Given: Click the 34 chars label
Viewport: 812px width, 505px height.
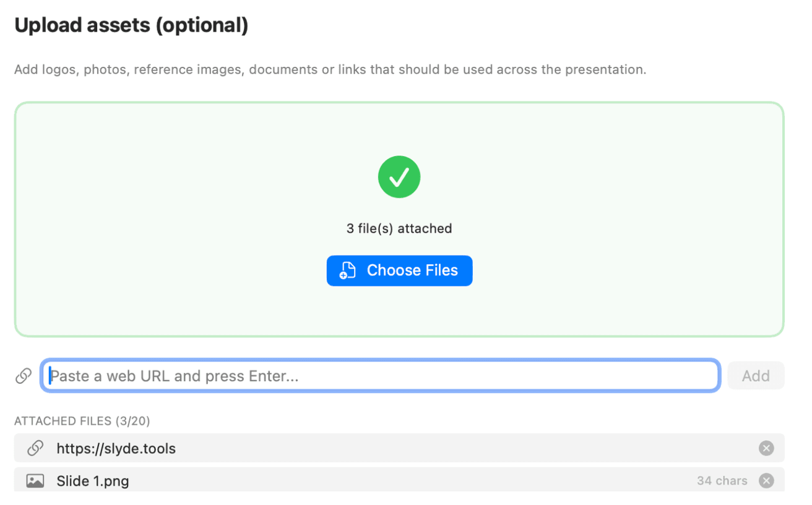Looking at the screenshot, I should tap(722, 481).
